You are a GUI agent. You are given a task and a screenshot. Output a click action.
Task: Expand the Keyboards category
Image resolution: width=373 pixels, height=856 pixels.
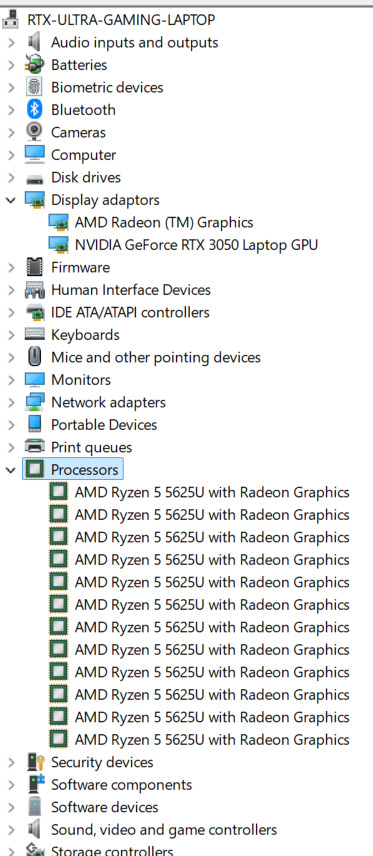tap(10, 335)
